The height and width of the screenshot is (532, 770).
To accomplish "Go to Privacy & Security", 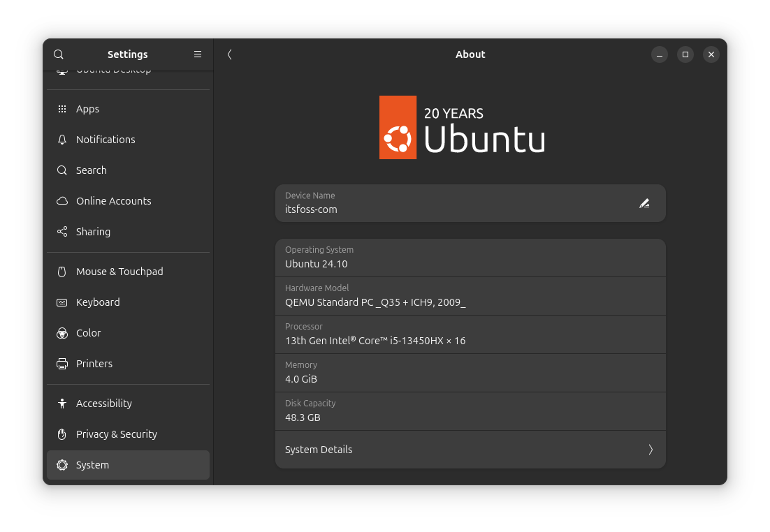I will click(117, 434).
